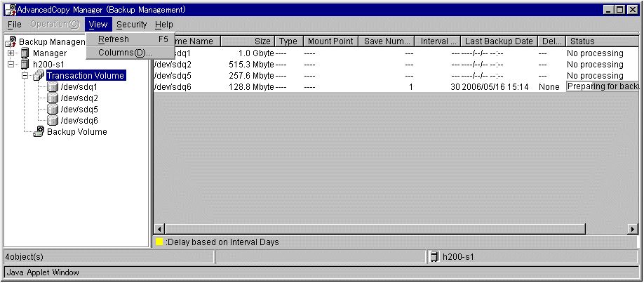Click the horizontal scrollbar thumb
This screenshot has height=283, width=644.
point(375,229)
